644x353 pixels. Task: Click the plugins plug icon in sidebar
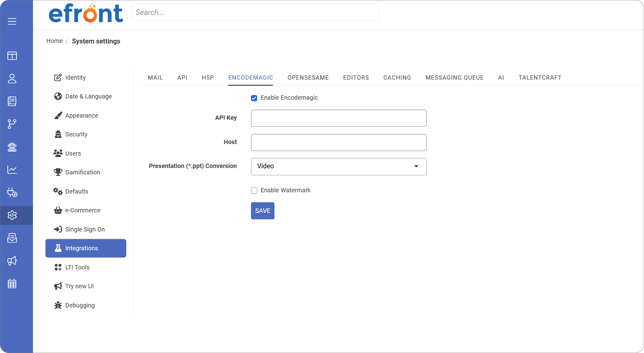coord(12,192)
